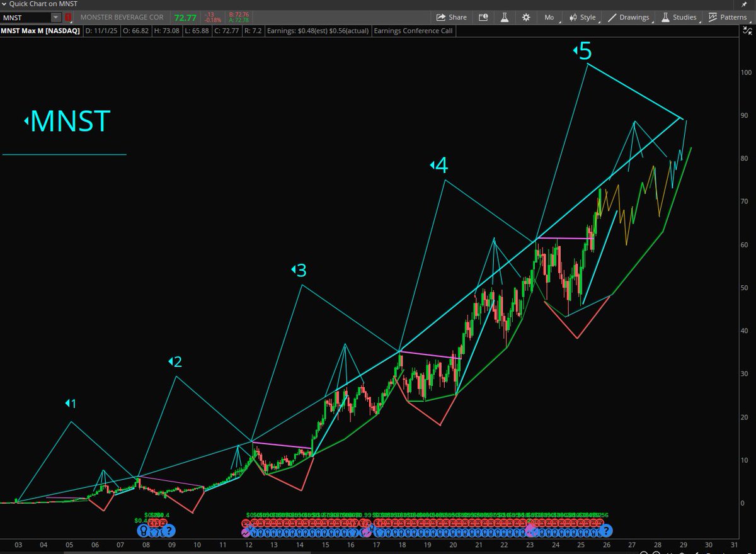
Task: Click the Studies button
Action: pos(686,18)
